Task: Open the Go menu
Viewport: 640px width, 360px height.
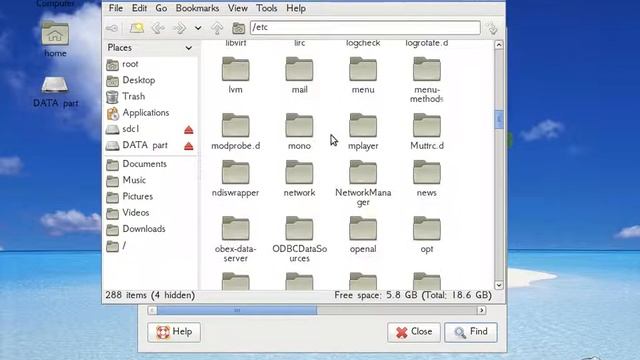Action: (x=161, y=8)
